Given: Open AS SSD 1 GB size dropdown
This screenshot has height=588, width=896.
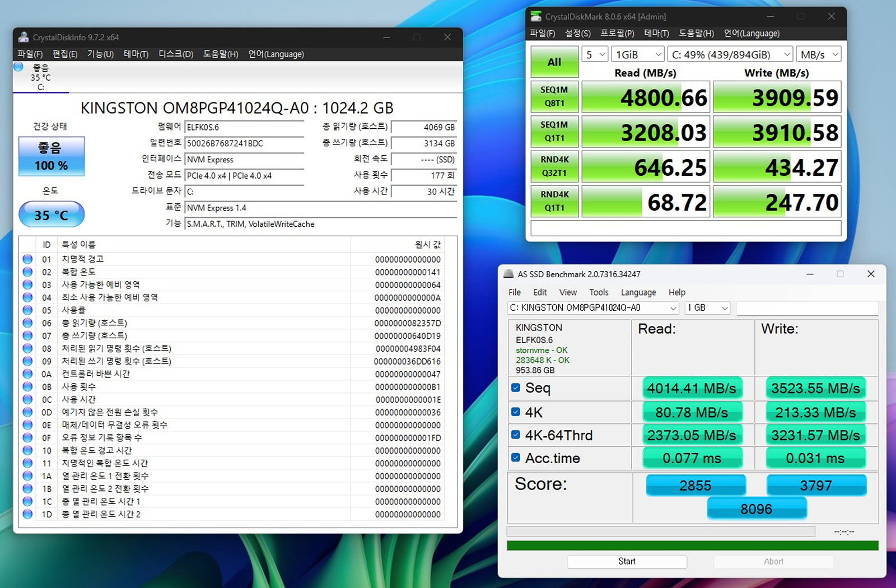Looking at the screenshot, I should point(708,308).
